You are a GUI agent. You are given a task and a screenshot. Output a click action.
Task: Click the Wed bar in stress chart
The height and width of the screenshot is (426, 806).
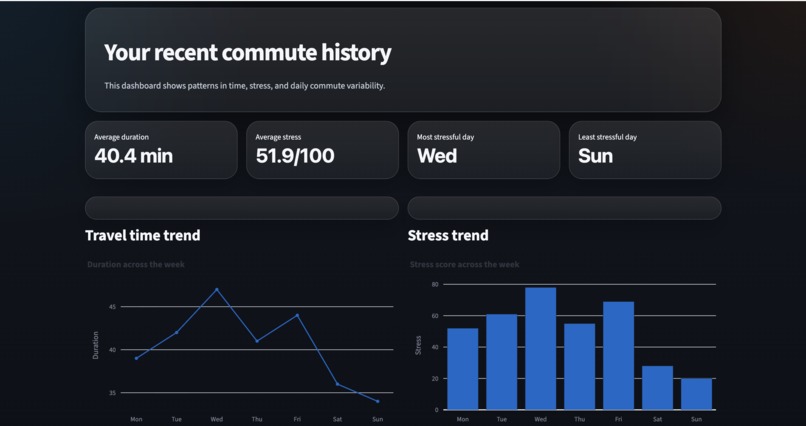(541, 348)
